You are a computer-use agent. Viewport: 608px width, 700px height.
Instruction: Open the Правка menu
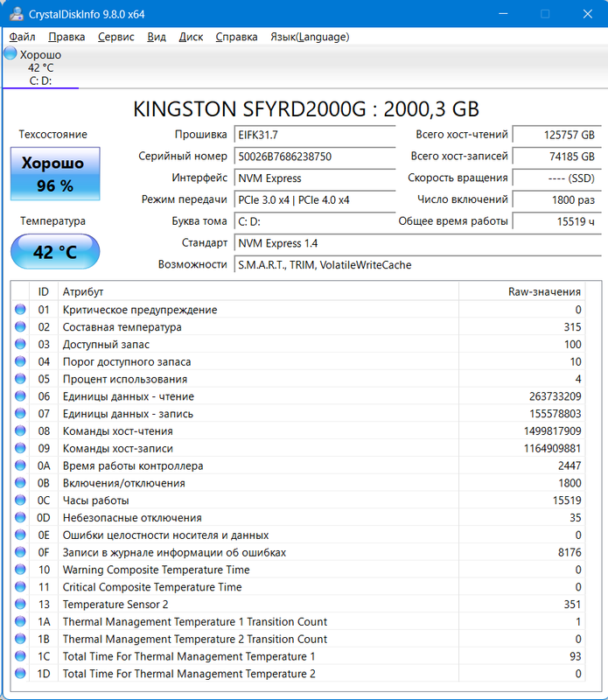point(66,37)
